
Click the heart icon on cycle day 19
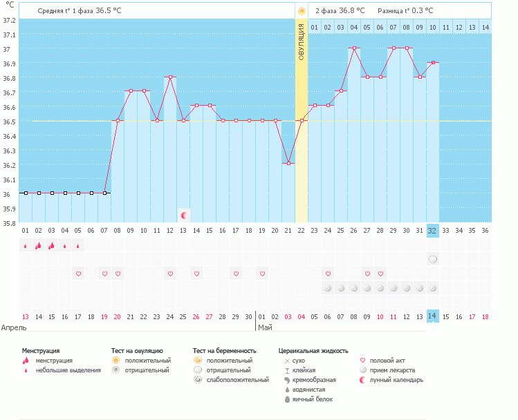262,274
